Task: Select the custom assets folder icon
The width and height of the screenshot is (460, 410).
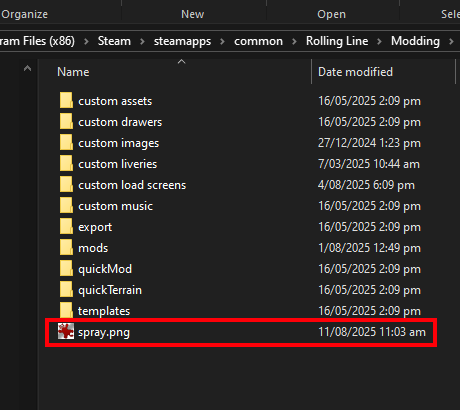Action: (66, 101)
